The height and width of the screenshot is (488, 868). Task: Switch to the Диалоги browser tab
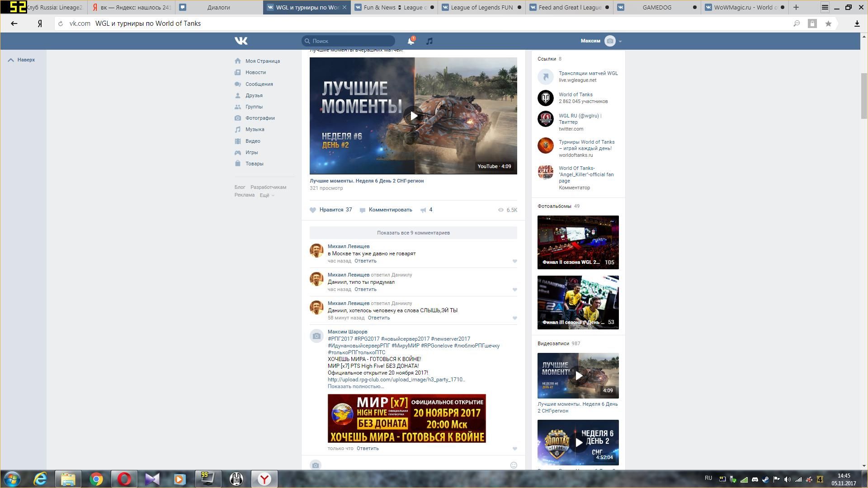click(218, 7)
